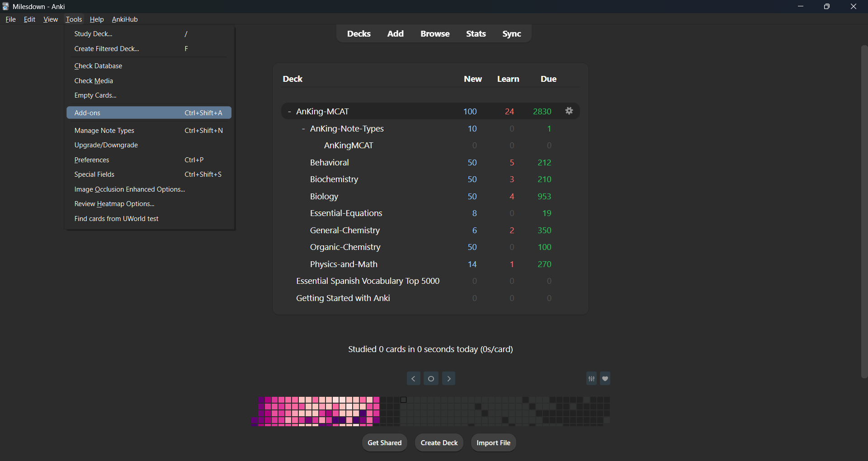Click the Get Shared button
The height and width of the screenshot is (461, 868).
pos(385,443)
